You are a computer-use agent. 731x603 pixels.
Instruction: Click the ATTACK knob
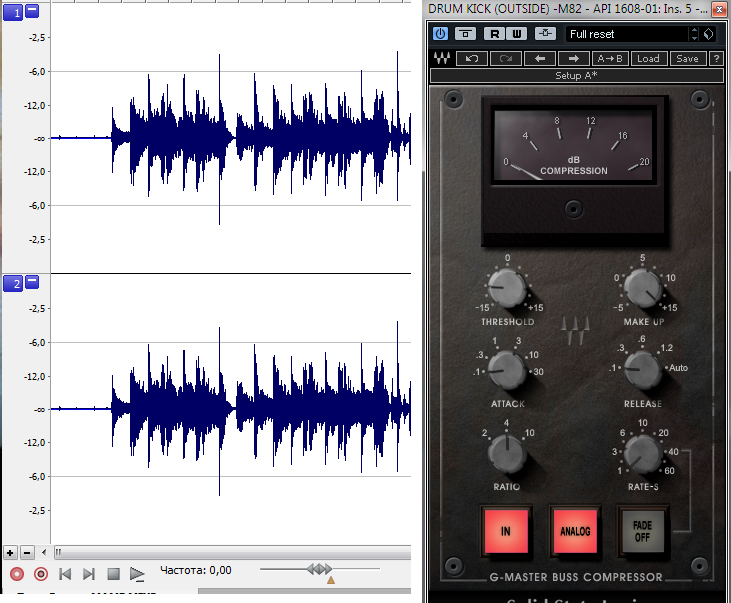[x=507, y=370]
